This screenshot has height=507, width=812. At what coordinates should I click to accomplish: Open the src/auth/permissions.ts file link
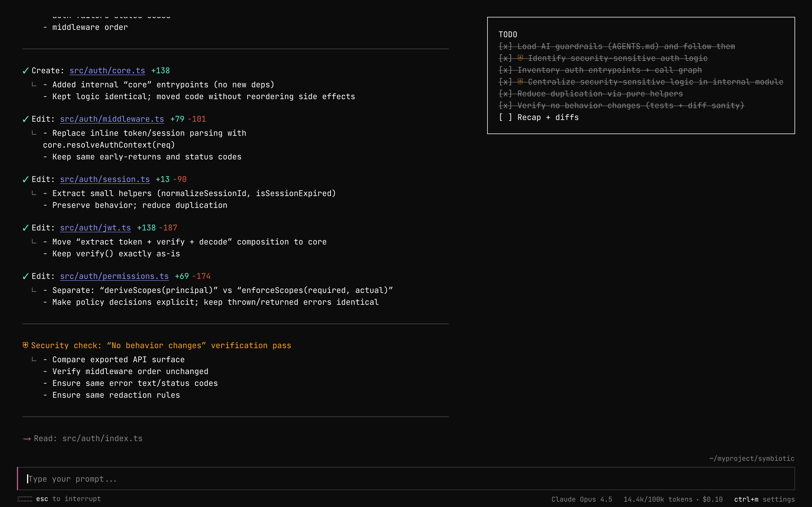coord(114,276)
